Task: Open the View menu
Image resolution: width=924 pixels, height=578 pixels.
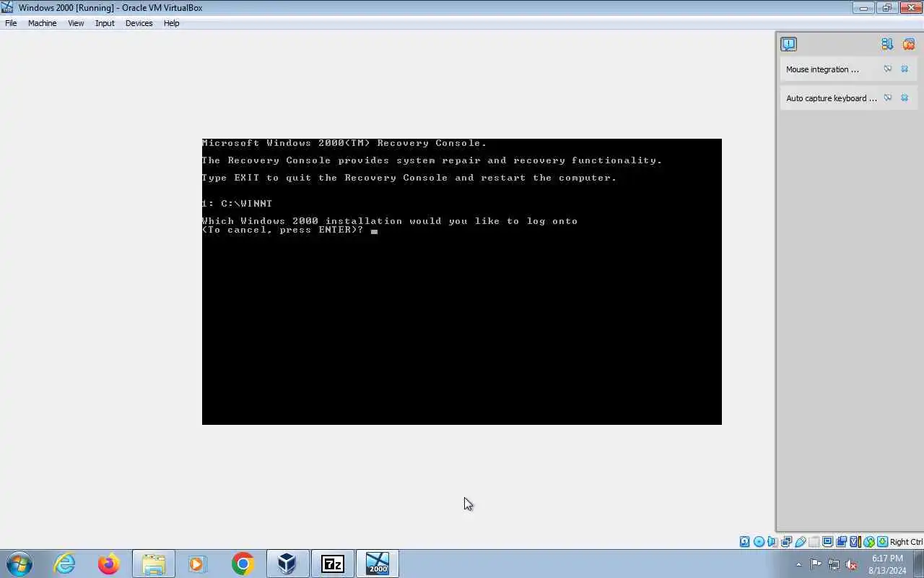Action: point(76,23)
